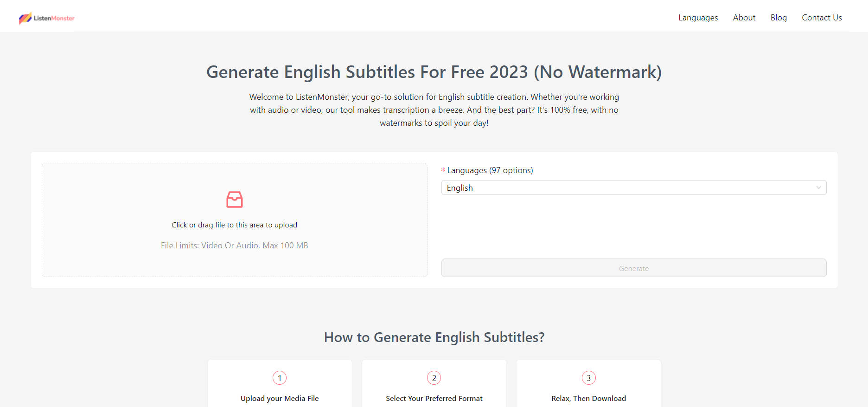Screen dimensions: 868x407
Task: Click the File Limits hint text
Action: 234,245
